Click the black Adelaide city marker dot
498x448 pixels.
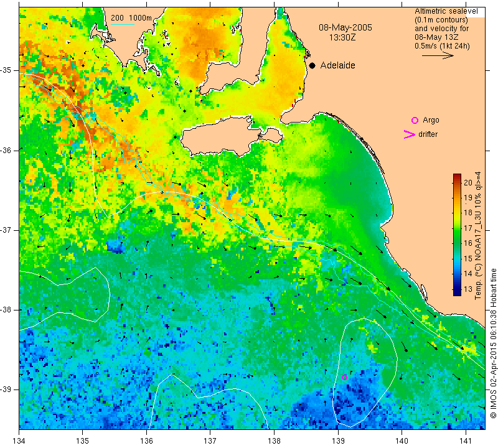coord(312,65)
